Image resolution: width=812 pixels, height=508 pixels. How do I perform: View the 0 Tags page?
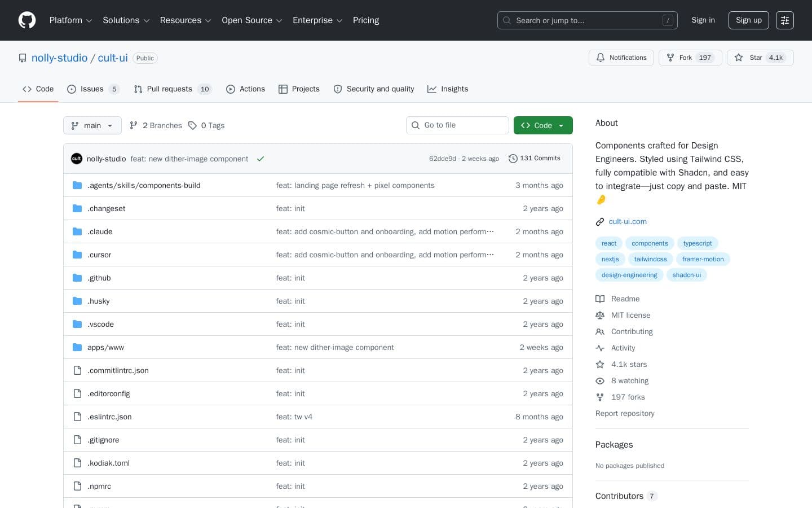[206, 125]
